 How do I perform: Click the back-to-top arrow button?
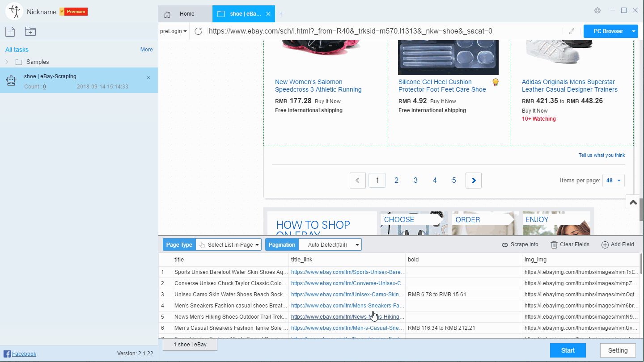coord(633,202)
